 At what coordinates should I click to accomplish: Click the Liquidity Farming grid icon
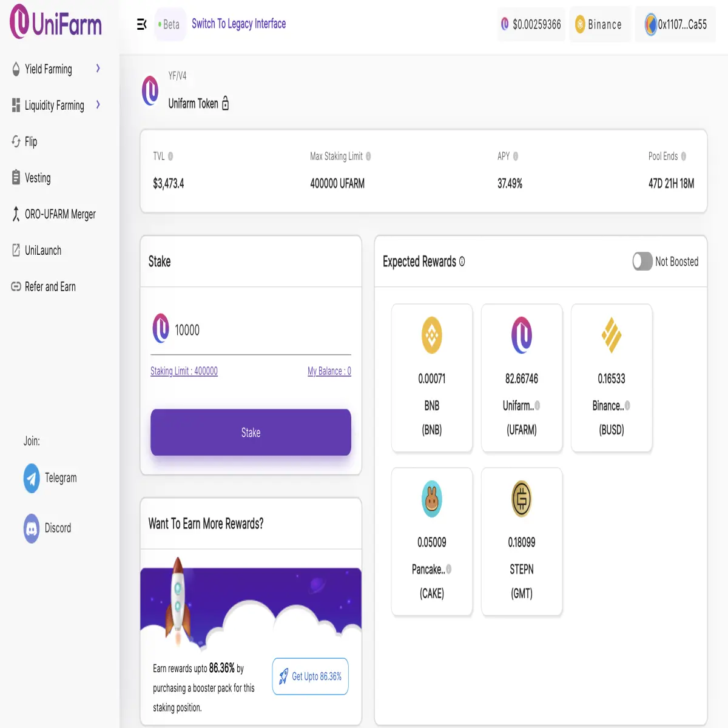pyautogui.click(x=16, y=106)
